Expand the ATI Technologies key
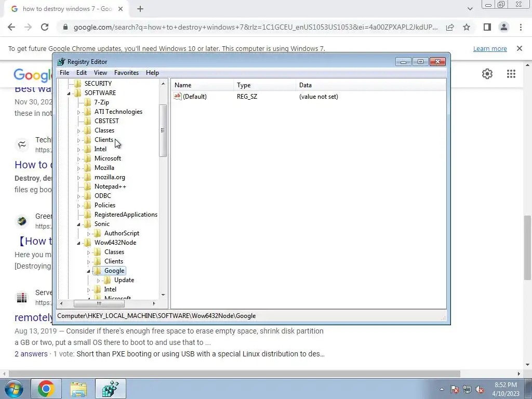 pos(79,112)
